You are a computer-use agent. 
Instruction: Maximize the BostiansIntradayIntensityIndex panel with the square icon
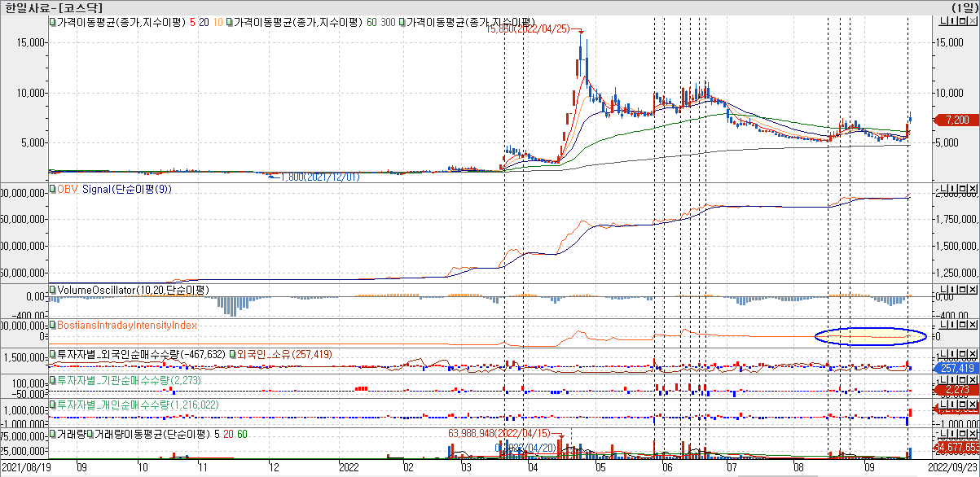coord(963,325)
